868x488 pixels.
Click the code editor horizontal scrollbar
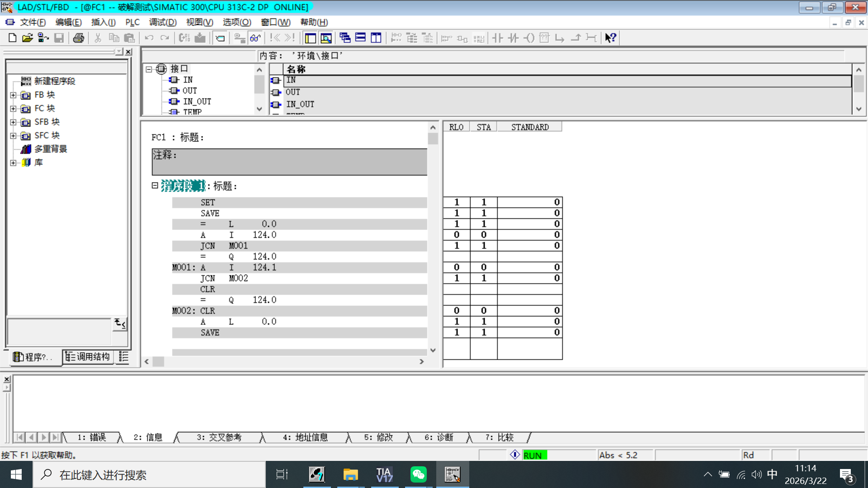point(285,361)
